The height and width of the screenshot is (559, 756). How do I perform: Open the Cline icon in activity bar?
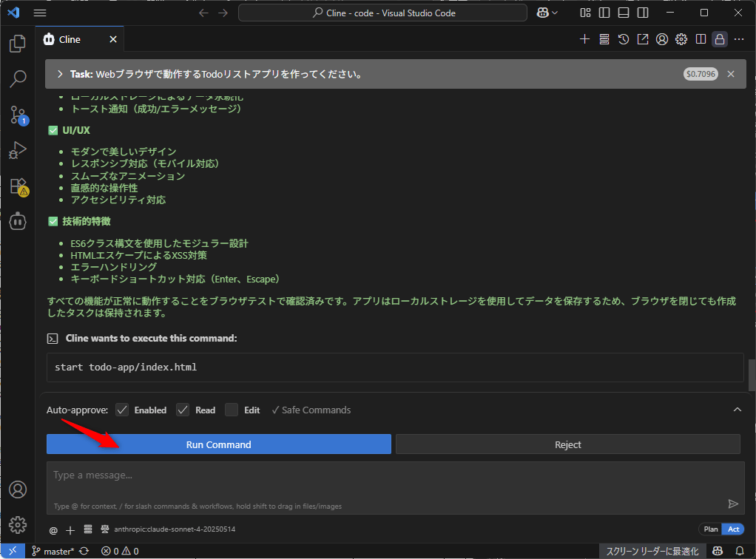click(x=18, y=221)
